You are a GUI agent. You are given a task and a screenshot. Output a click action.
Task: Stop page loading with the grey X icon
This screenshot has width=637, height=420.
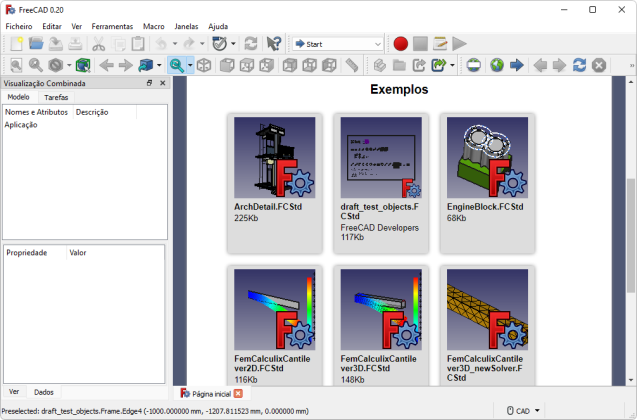tap(599, 65)
